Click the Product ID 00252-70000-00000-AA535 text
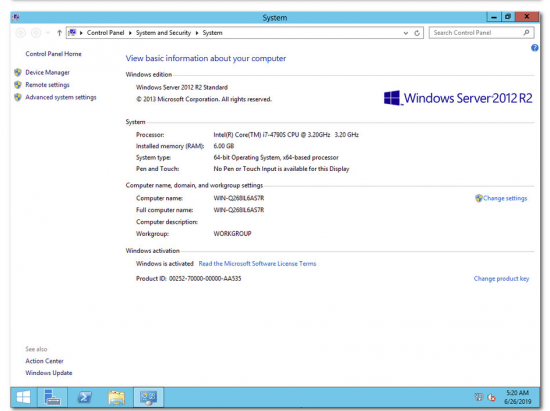This screenshot has height=411, width=550. [189, 278]
